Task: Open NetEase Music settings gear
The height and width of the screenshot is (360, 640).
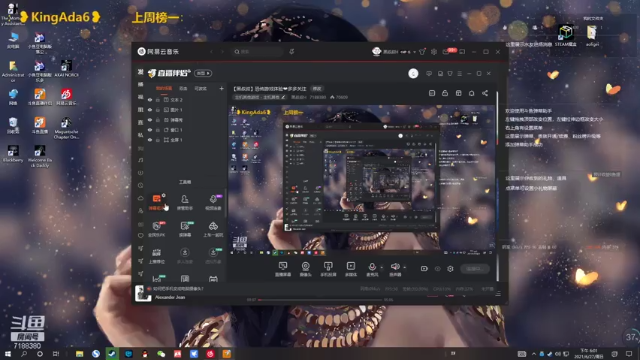Action: pos(434,52)
